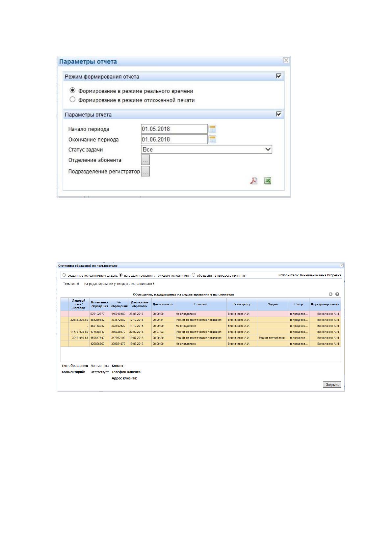Toggle the Параметры отчета section checkbox
392x555 pixels.
tap(279, 114)
